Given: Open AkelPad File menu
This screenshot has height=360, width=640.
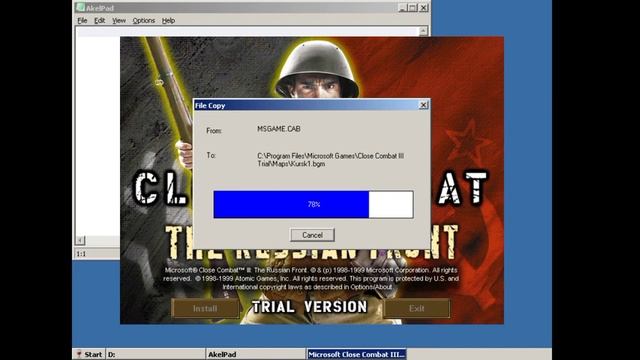Looking at the screenshot, I should pyautogui.click(x=82, y=20).
